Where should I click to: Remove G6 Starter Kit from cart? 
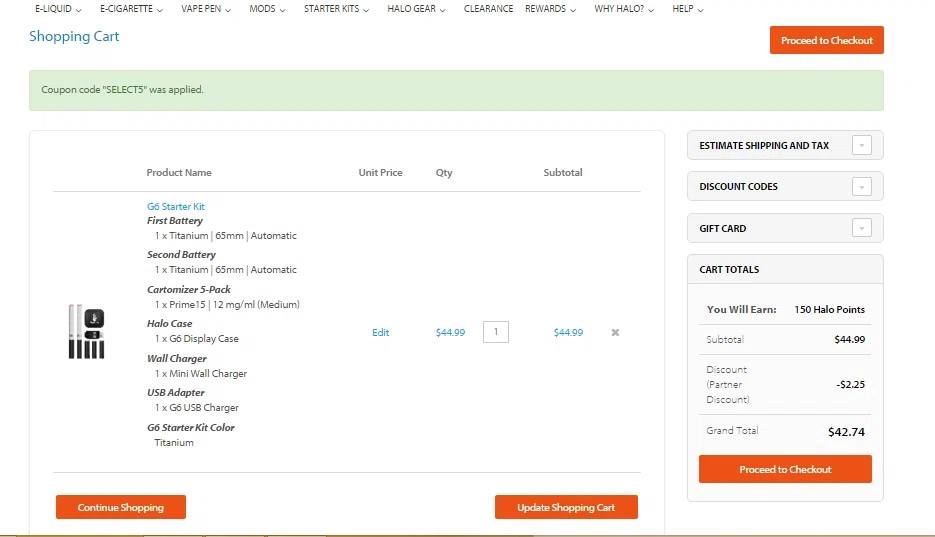tap(615, 333)
